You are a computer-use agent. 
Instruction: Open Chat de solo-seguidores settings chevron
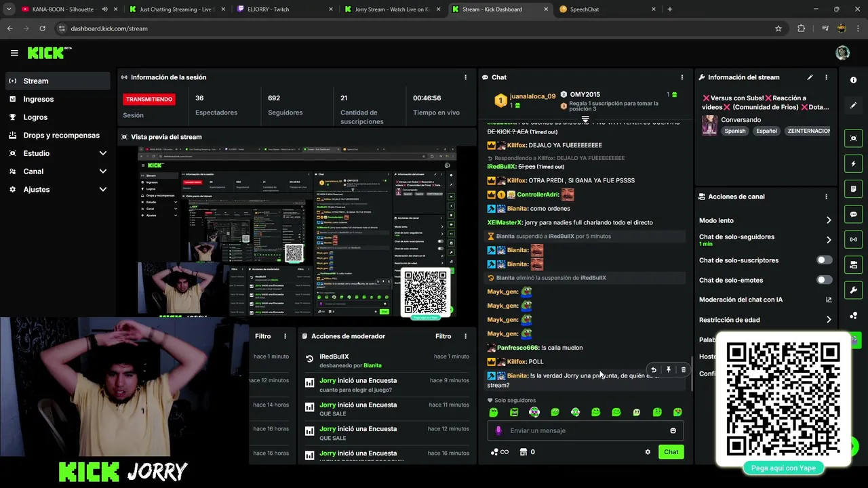[828, 240]
